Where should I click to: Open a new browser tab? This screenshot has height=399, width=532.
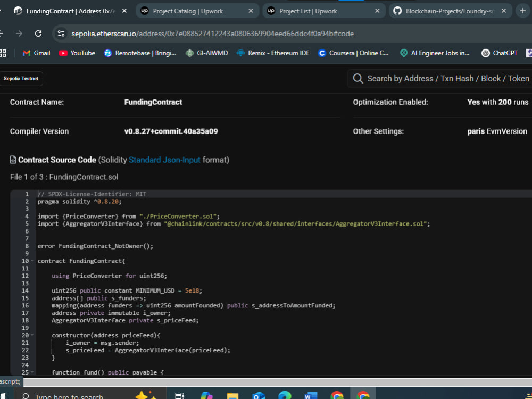523,11
